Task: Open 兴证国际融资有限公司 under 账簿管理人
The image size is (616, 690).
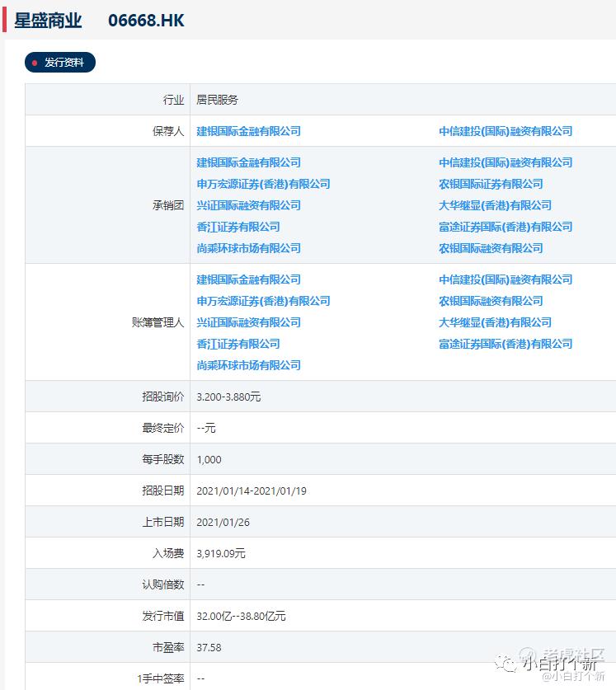Action: [248, 322]
